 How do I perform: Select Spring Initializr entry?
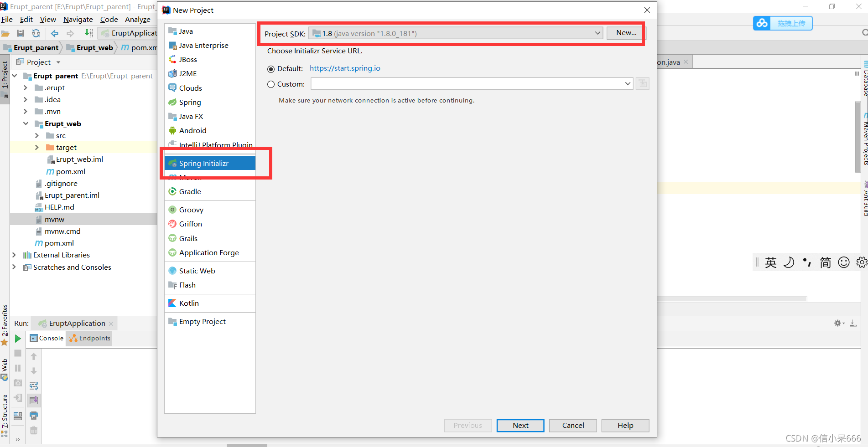(x=209, y=163)
